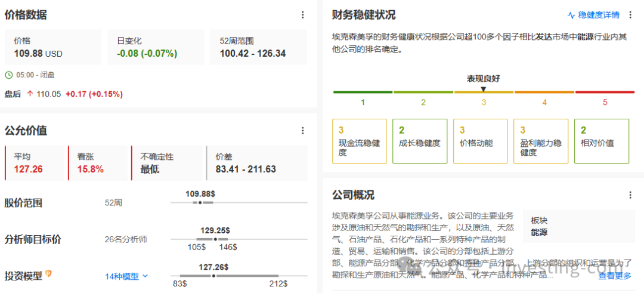This screenshot has height=293, width=644.
Task: Click the after-hours price 110.05
Action: 49,94
